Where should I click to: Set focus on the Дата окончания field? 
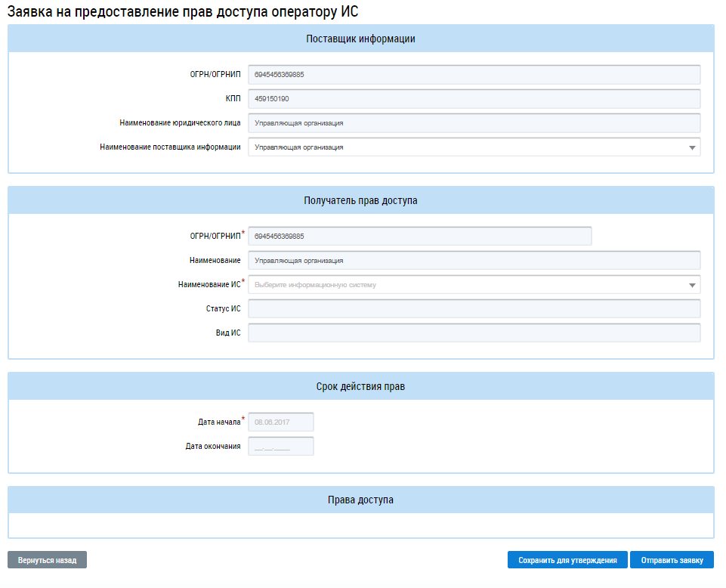pyautogui.click(x=280, y=446)
